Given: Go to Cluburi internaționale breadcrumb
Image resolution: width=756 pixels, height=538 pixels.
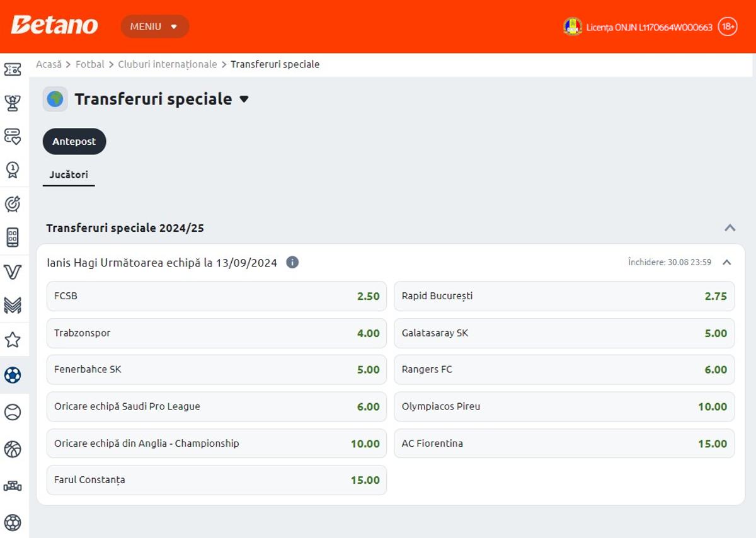Looking at the screenshot, I should 168,64.
